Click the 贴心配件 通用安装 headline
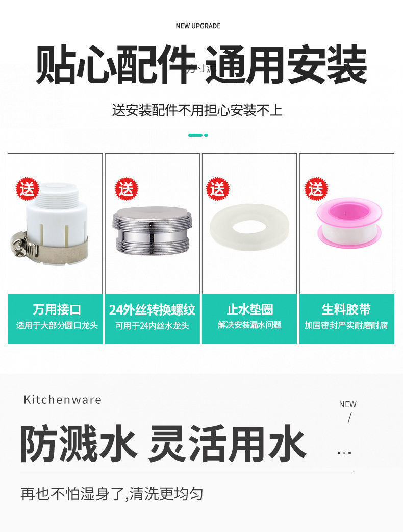Image resolution: width=403 pixels, height=532 pixels. point(202,64)
